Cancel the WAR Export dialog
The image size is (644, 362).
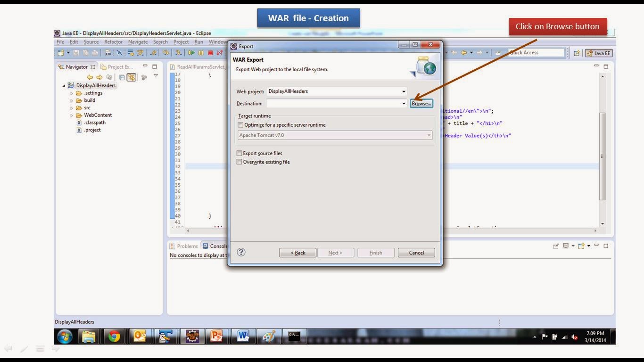tap(416, 252)
